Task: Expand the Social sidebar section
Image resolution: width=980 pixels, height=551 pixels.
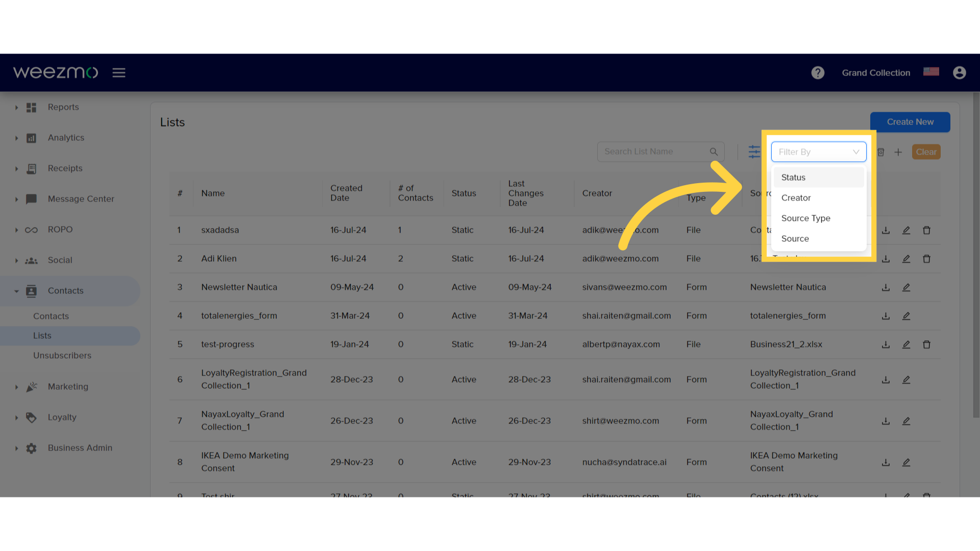Action: coord(16,261)
